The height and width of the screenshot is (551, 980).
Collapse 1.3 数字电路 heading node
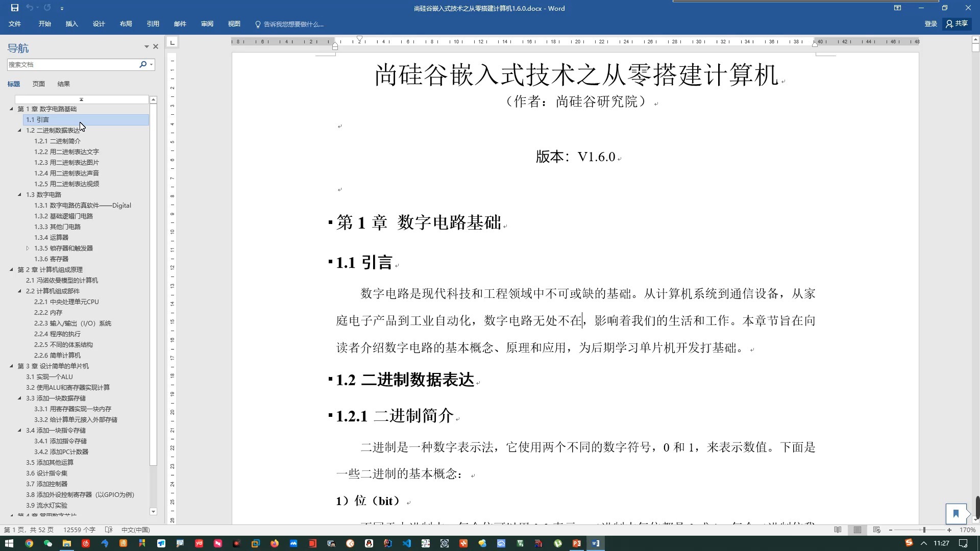pos(19,194)
